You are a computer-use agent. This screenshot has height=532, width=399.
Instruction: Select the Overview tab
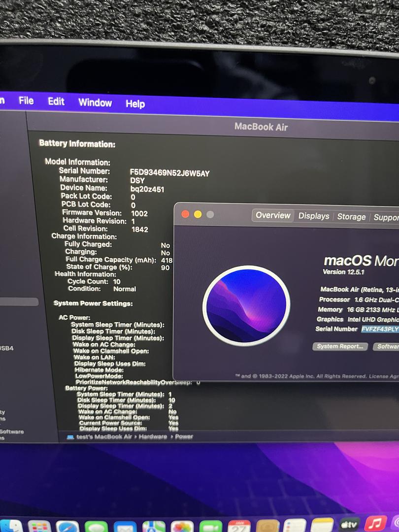point(273,215)
